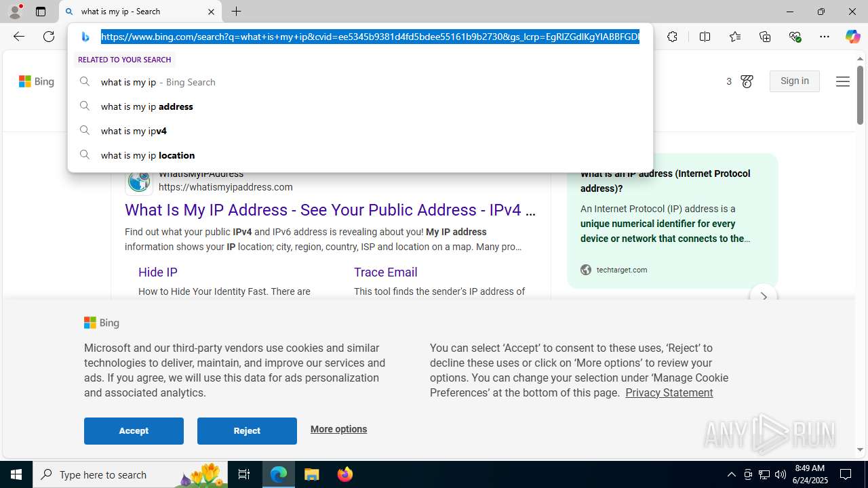
Task: Open the Favorites star icon
Action: pos(734,37)
